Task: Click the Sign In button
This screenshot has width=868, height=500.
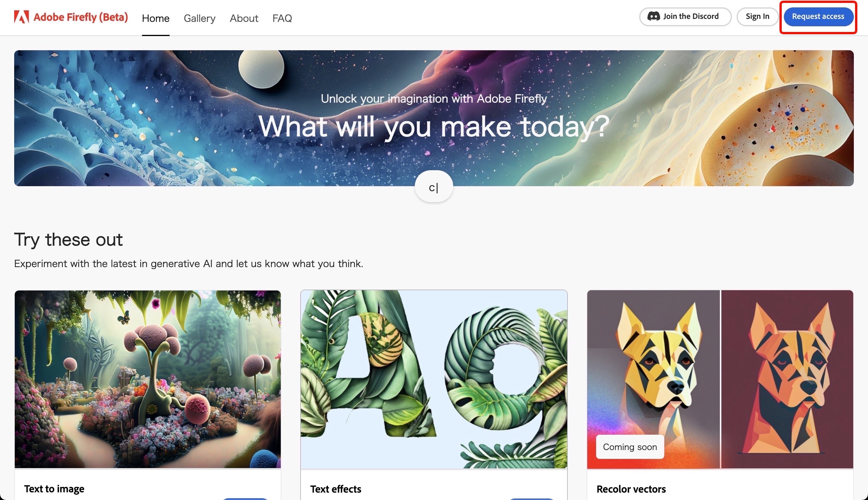Action: (758, 17)
